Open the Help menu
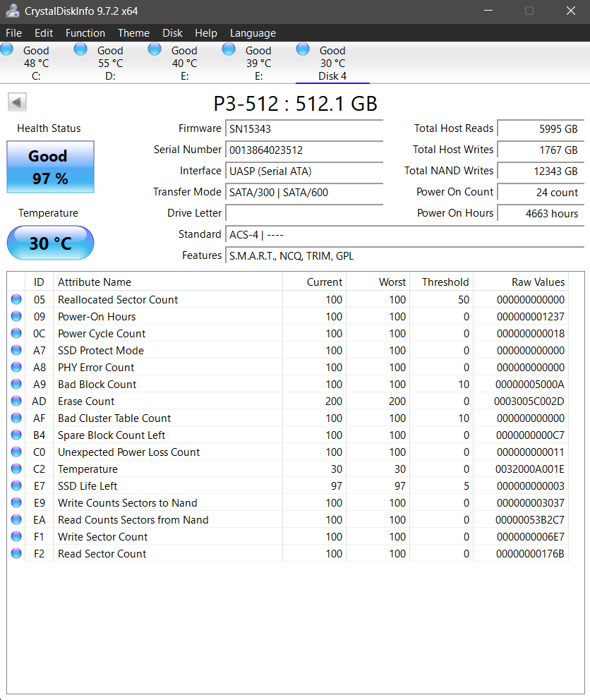590x700 pixels. point(206,33)
